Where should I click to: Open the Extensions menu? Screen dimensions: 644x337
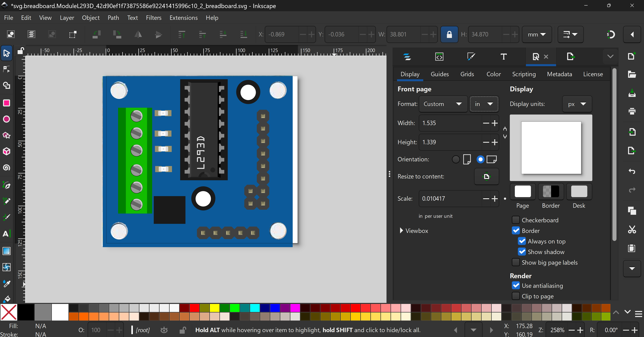click(x=184, y=18)
